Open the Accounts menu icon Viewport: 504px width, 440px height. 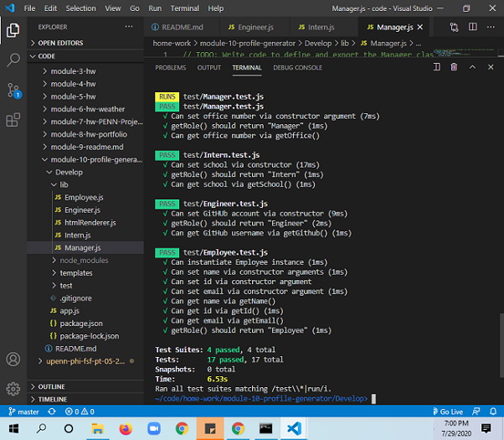tap(13, 360)
